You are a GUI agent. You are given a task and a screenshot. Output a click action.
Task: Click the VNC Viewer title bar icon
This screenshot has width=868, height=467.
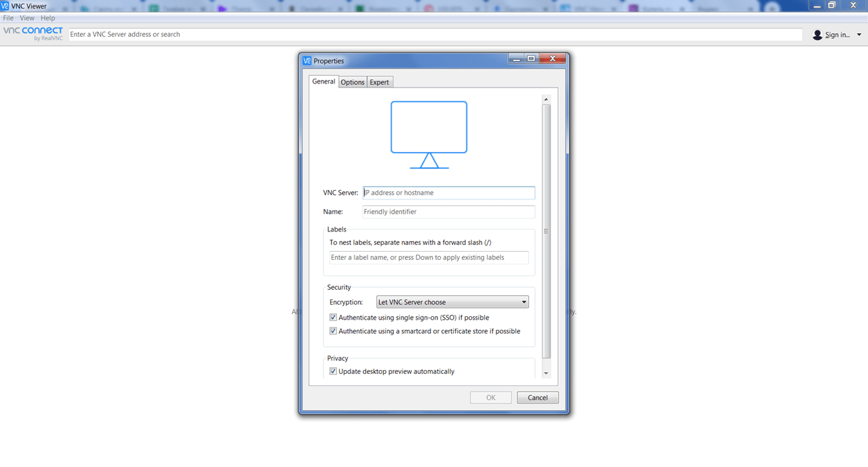5,5
